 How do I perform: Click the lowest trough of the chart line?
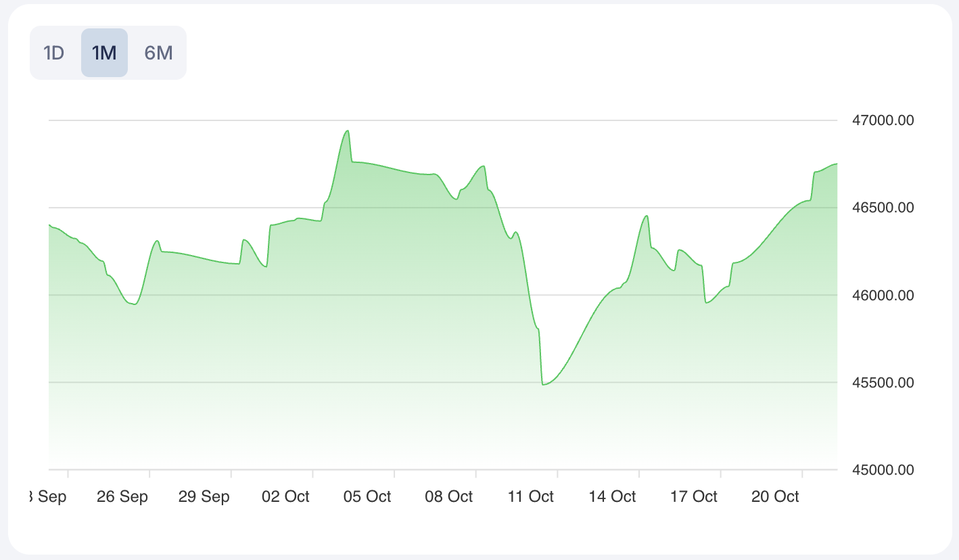pos(543,384)
